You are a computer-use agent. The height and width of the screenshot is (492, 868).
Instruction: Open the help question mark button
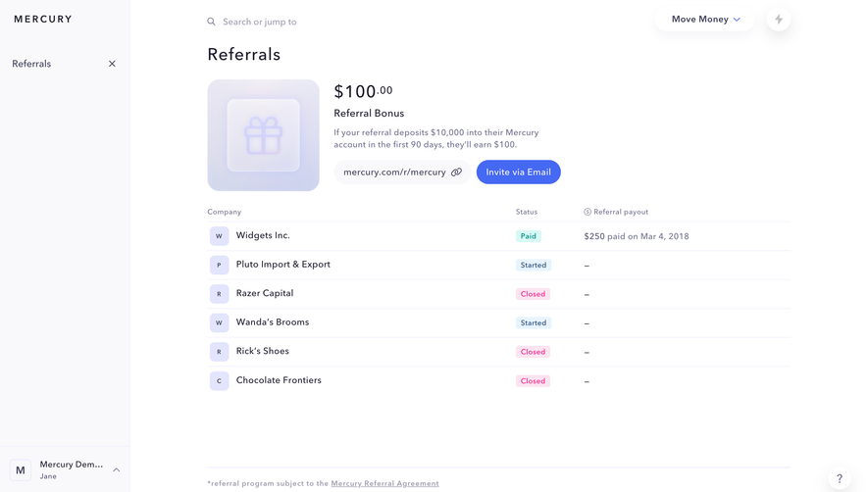[840, 478]
